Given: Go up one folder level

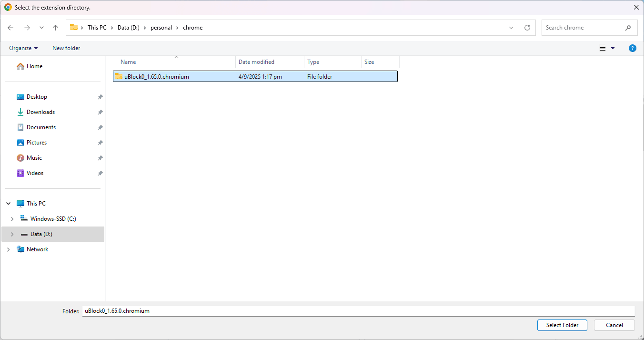Looking at the screenshot, I should (x=55, y=28).
